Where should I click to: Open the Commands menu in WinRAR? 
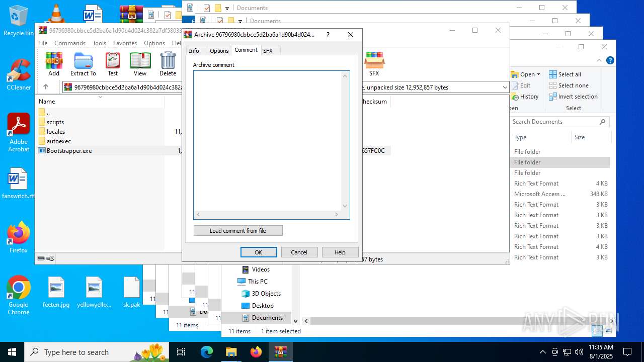70,43
